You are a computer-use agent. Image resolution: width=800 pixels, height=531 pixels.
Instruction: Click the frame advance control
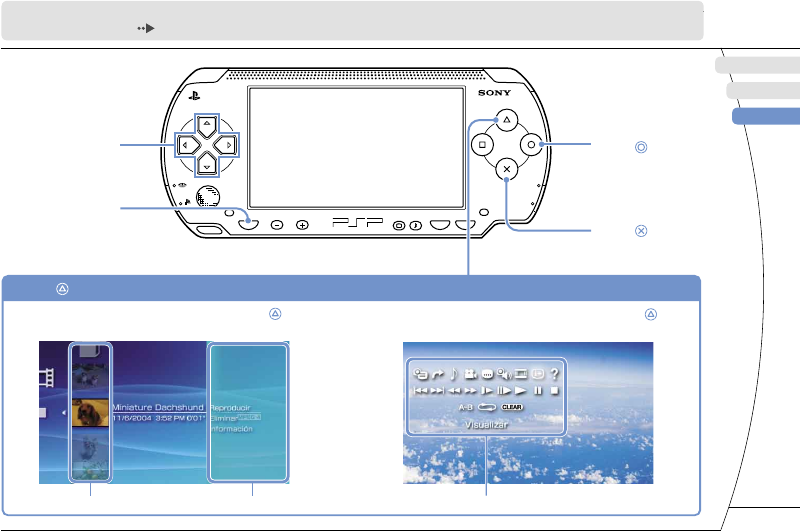coord(504,391)
